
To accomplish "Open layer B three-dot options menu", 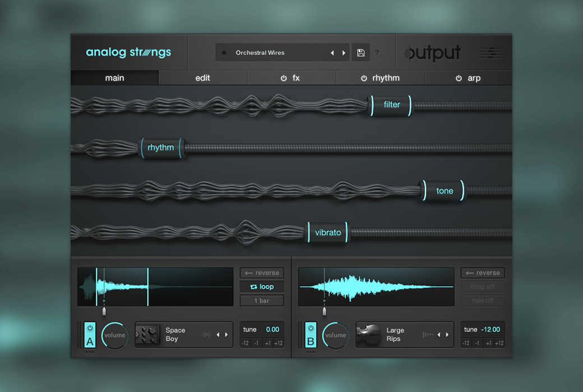I will (311, 352).
